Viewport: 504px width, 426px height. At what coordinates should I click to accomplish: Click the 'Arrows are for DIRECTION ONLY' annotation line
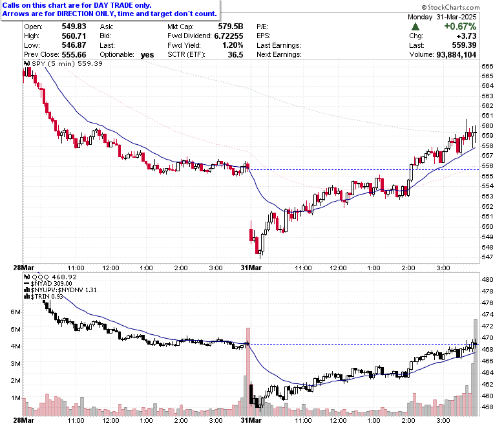click(110, 14)
